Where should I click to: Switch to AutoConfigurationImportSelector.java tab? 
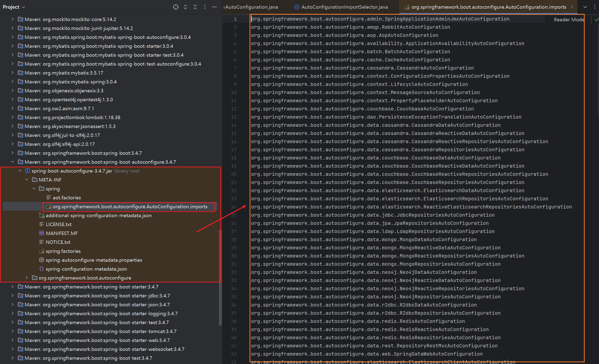coord(344,7)
